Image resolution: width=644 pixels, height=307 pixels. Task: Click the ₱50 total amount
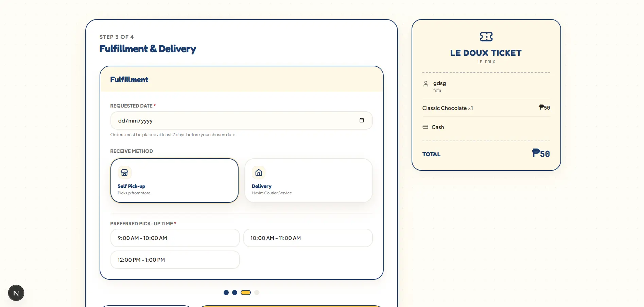541,153
